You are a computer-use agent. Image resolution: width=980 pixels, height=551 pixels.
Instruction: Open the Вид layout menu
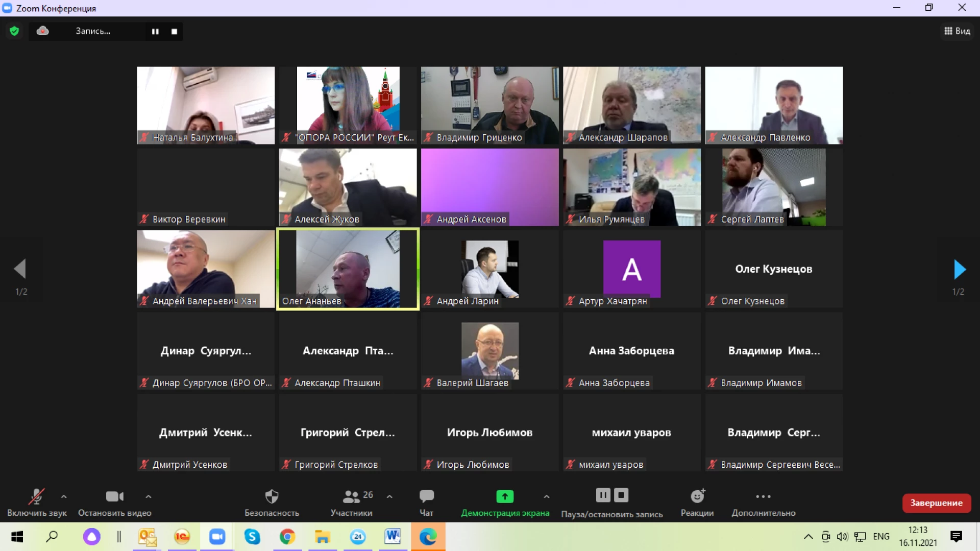tap(957, 31)
